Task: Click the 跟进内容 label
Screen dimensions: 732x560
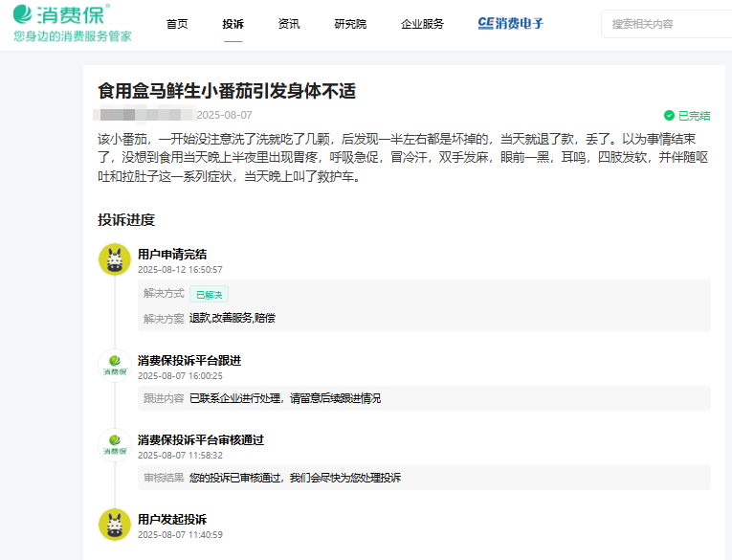Action: tap(164, 398)
